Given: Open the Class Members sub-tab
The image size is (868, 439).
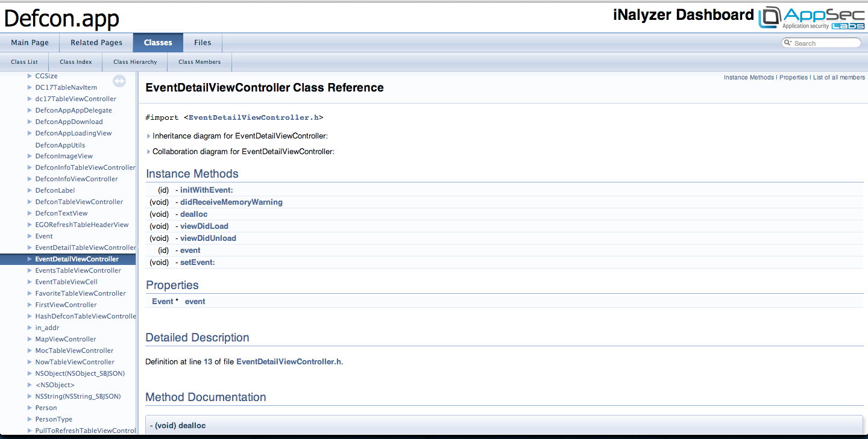Looking at the screenshot, I should click(x=200, y=62).
